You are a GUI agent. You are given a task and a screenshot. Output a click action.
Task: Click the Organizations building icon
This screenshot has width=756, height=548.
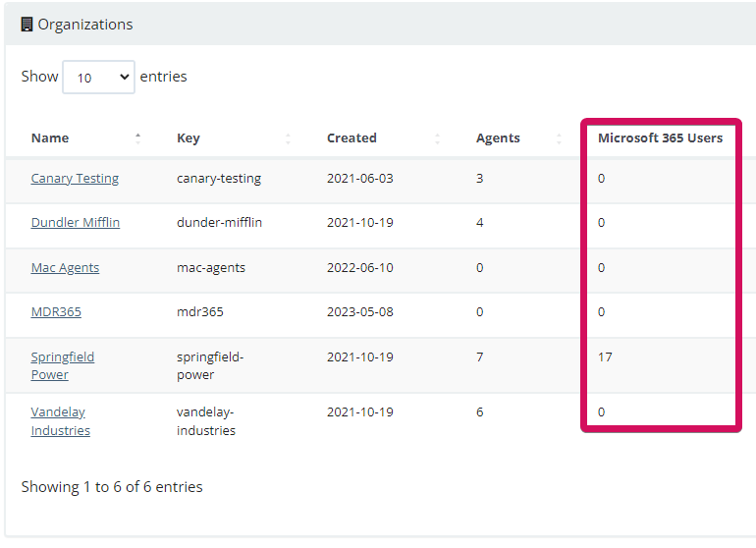27,25
